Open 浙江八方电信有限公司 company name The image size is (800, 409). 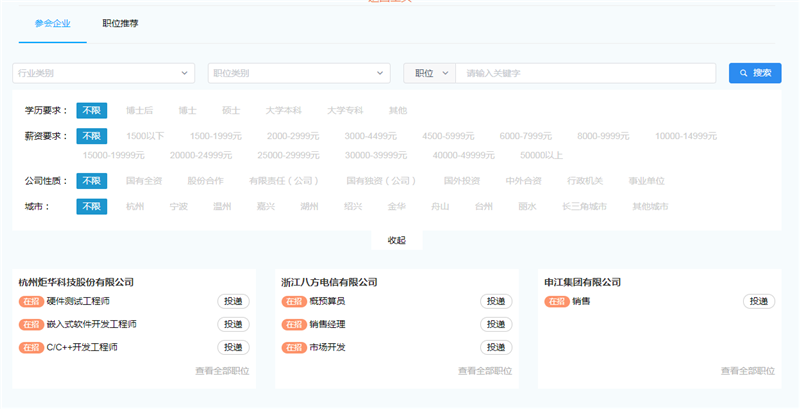[x=329, y=282]
